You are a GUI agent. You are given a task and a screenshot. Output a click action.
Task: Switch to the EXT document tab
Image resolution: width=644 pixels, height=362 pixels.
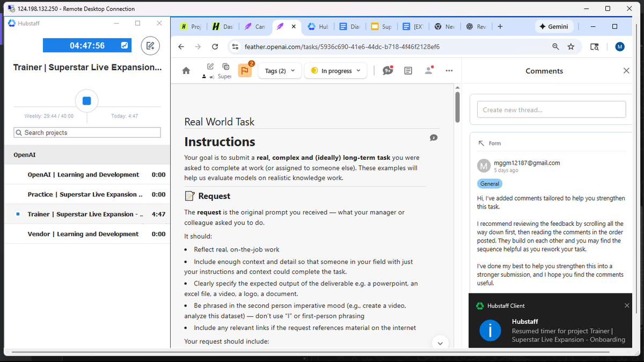coord(413,26)
